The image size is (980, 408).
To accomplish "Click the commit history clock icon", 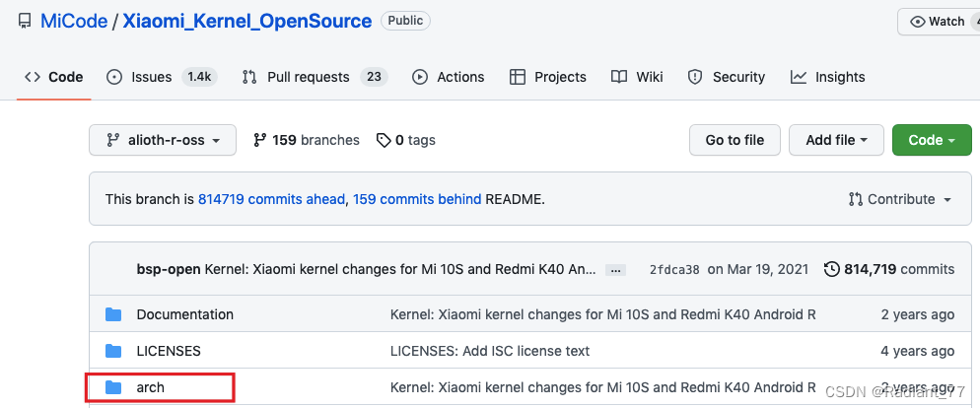I will (832, 269).
